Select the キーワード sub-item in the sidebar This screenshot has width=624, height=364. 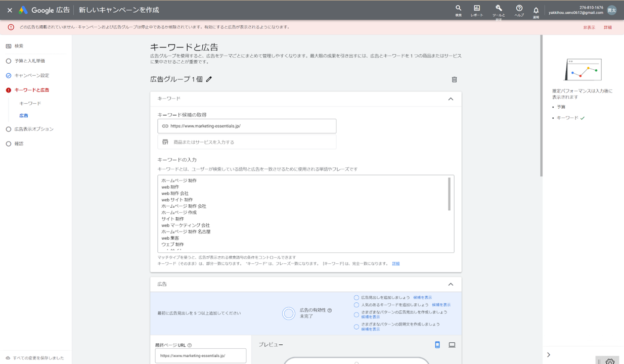click(30, 103)
